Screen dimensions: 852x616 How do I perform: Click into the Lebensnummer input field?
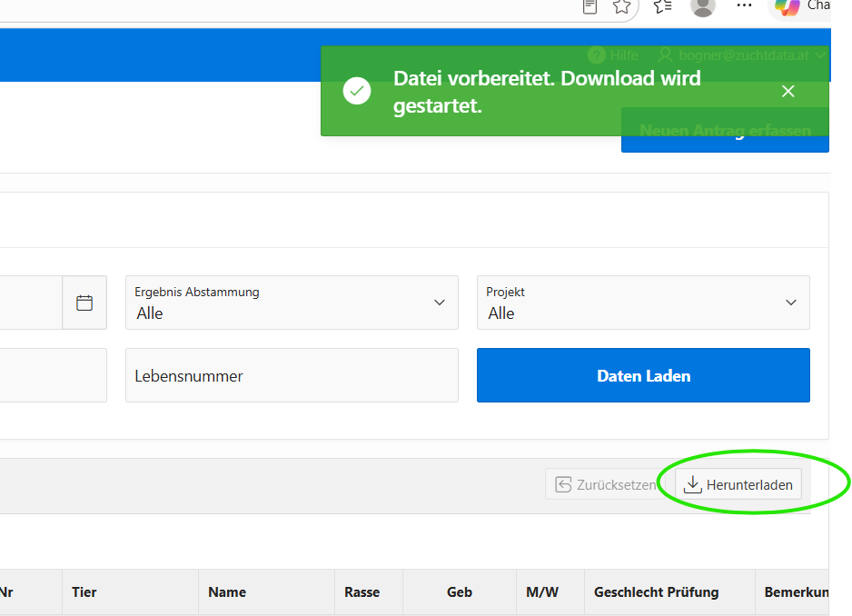(292, 375)
